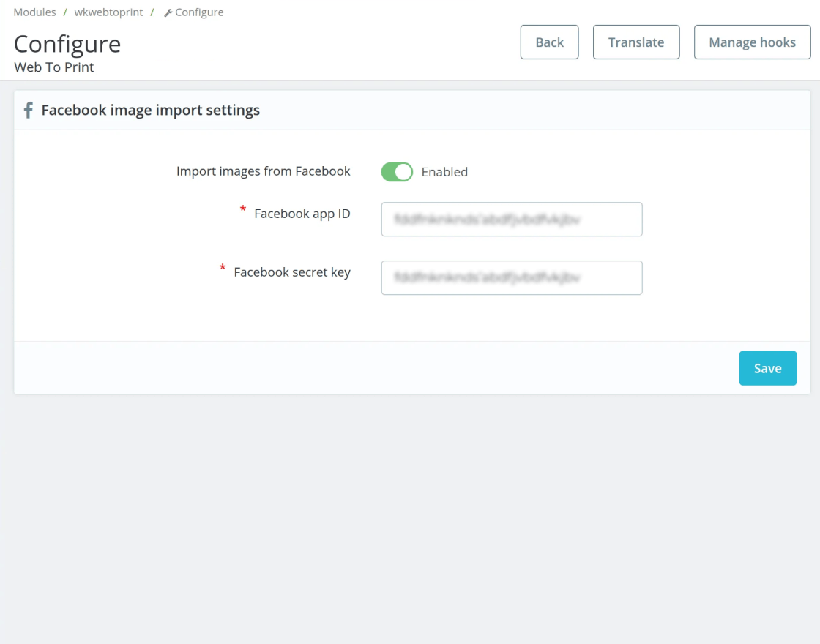This screenshot has height=644, width=820.
Task: Click the 'Facebook image import settings' heading
Action: coord(151,111)
